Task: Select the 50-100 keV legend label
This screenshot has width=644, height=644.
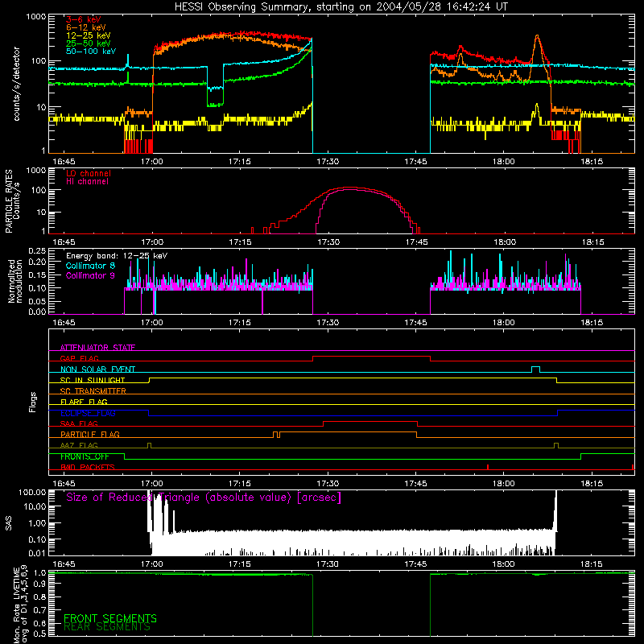Action: pos(91,51)
